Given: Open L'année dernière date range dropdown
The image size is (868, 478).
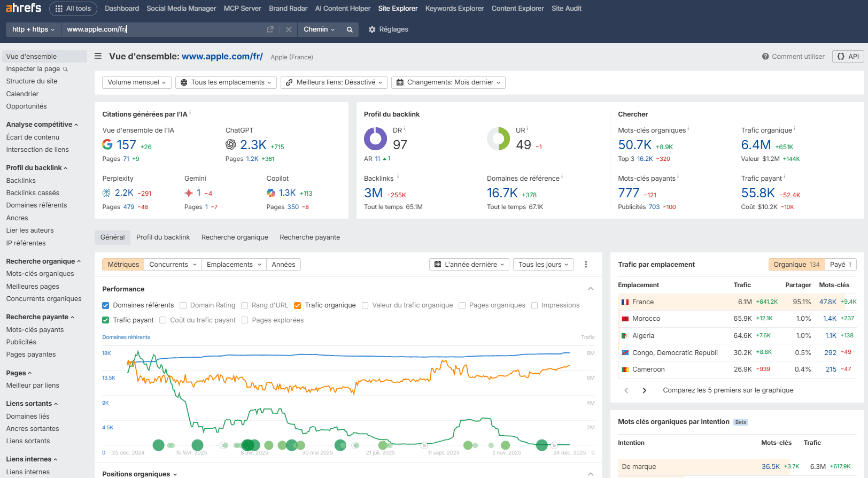Looking at the screenshot, I should (469, 264).
